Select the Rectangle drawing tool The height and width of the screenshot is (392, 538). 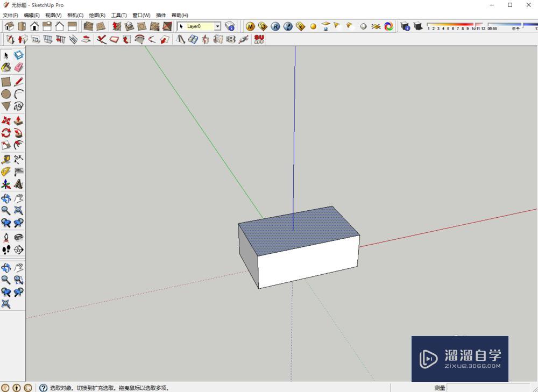coord(6,82)
